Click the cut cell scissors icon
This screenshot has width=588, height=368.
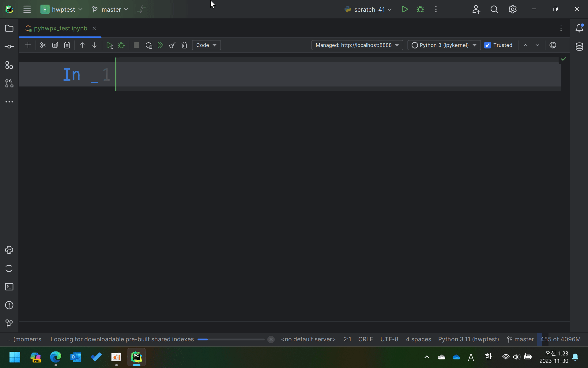coord(43,45)
